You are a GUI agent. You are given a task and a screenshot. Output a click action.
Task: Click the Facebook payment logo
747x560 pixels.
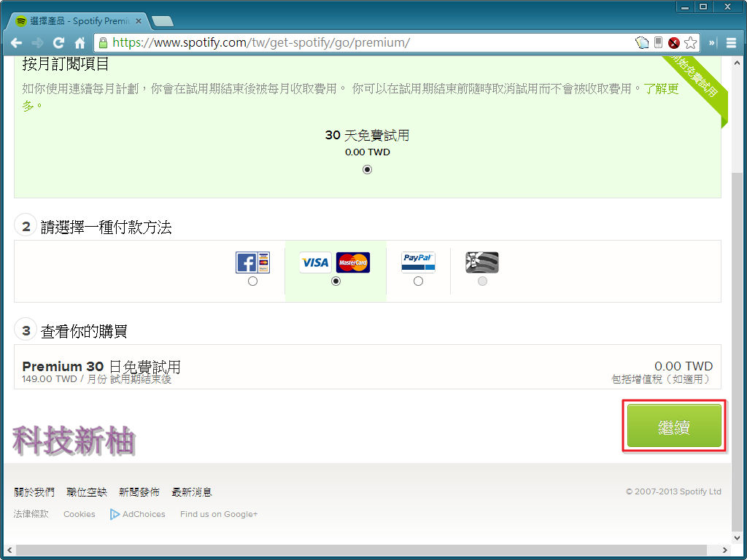pyautogui.click(x=252, y=262)
